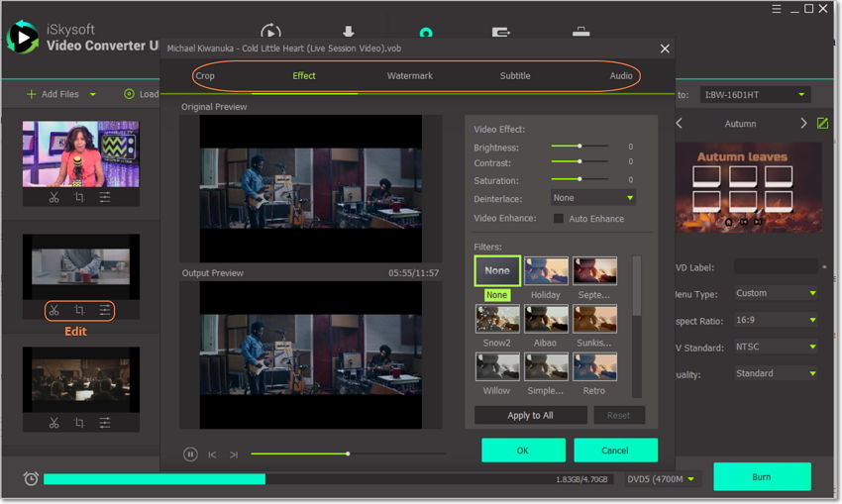842x504 pixels.
Task: Apply the Simple filter
Action: [546, 366]
